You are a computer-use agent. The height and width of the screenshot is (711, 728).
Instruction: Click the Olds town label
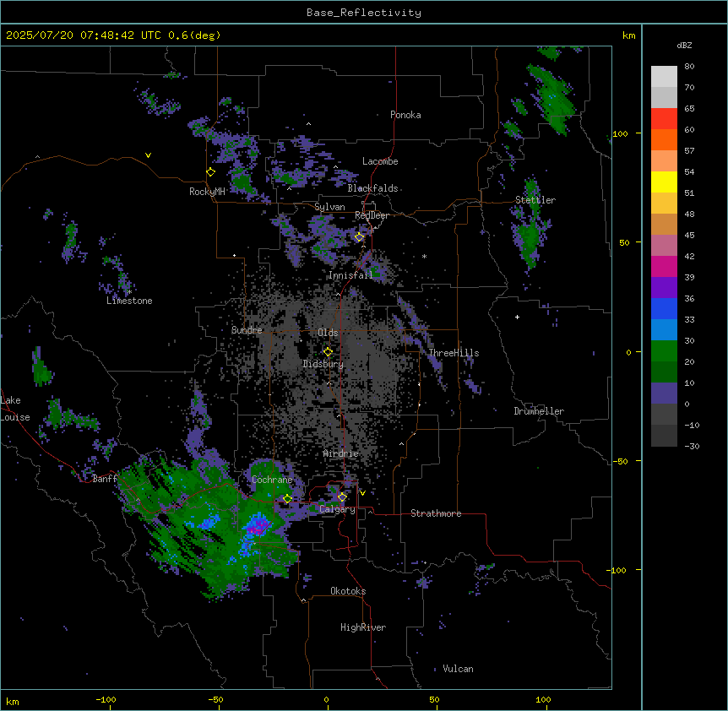coord(328,333)
